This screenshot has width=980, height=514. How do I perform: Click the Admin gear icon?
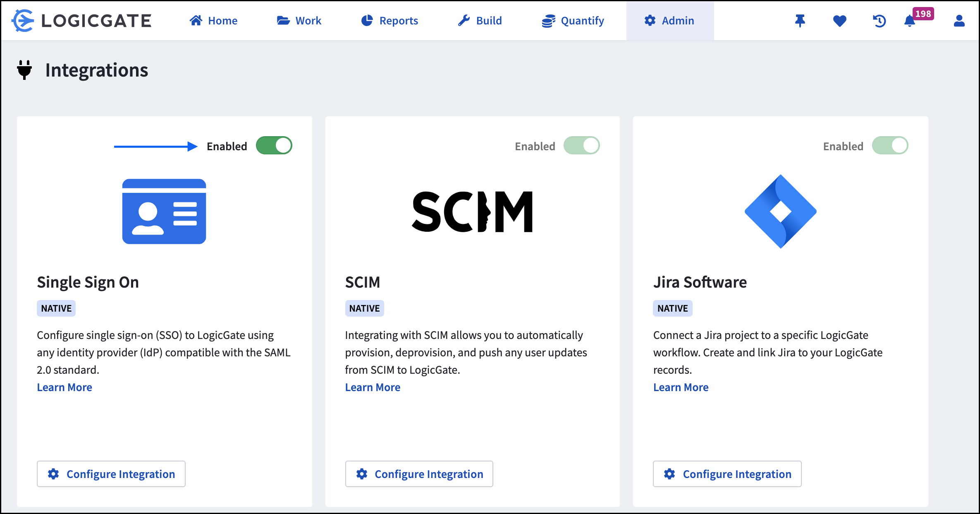point(650,20)
